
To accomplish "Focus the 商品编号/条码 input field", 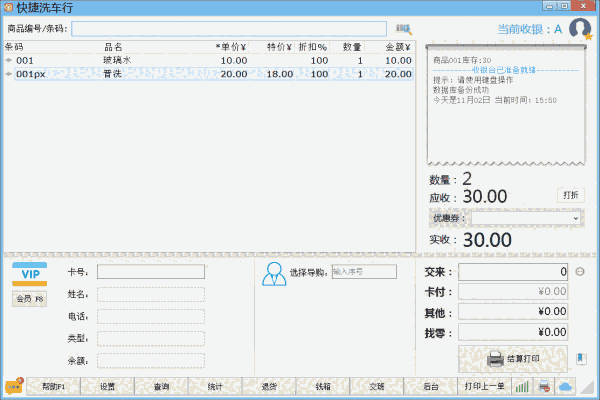I will pos(229,29).
